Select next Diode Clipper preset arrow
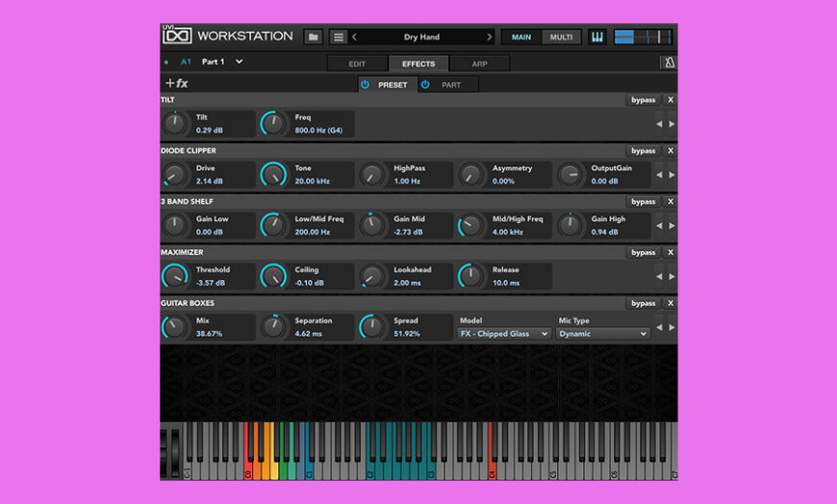 click(672, 175)
